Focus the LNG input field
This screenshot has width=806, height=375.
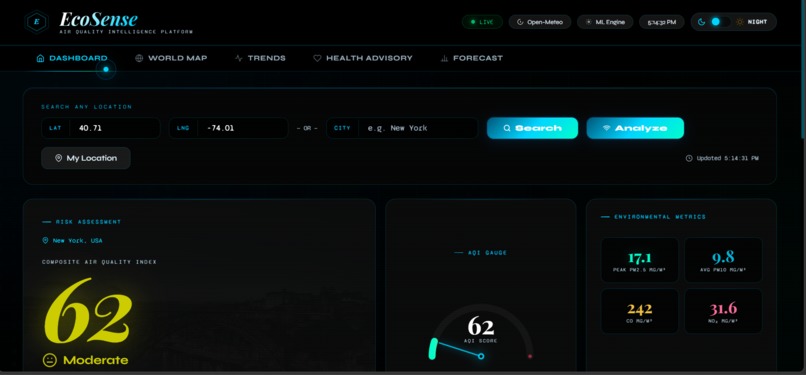pos(229,128)
